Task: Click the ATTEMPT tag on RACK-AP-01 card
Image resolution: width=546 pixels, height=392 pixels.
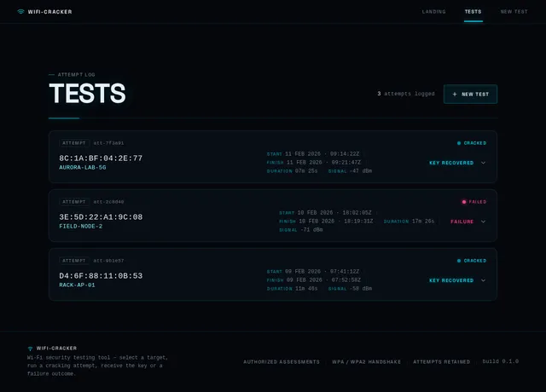Action: click(74, 261)
